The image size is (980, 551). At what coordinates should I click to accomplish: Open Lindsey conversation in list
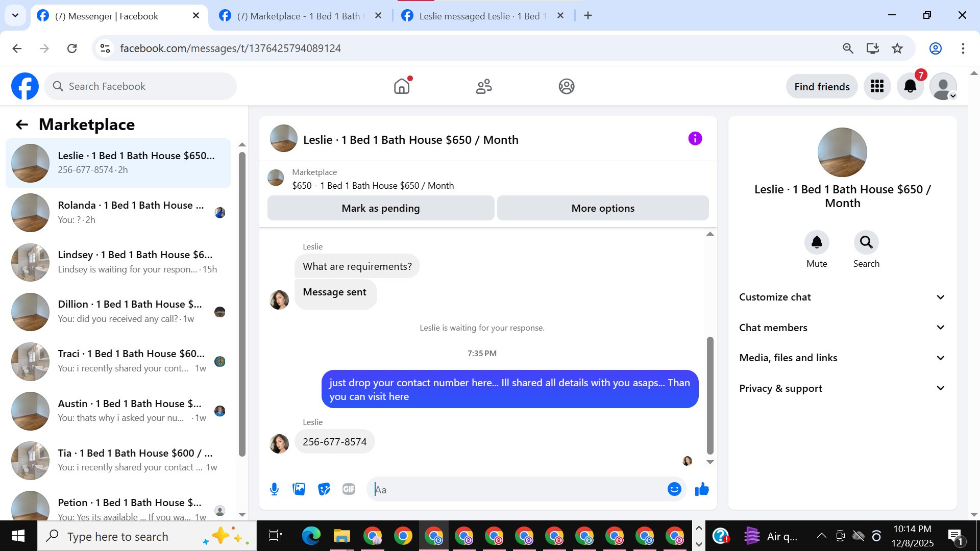(118, 262)
